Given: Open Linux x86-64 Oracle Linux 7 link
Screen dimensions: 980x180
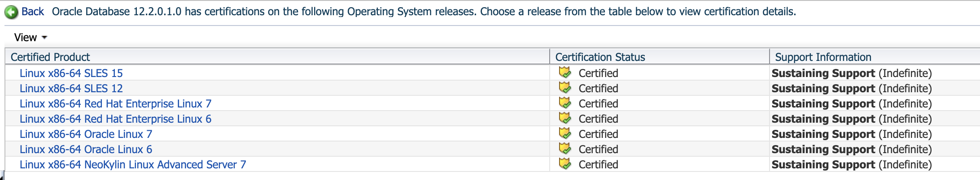Looking at the screenshot, I should [86, 134].
